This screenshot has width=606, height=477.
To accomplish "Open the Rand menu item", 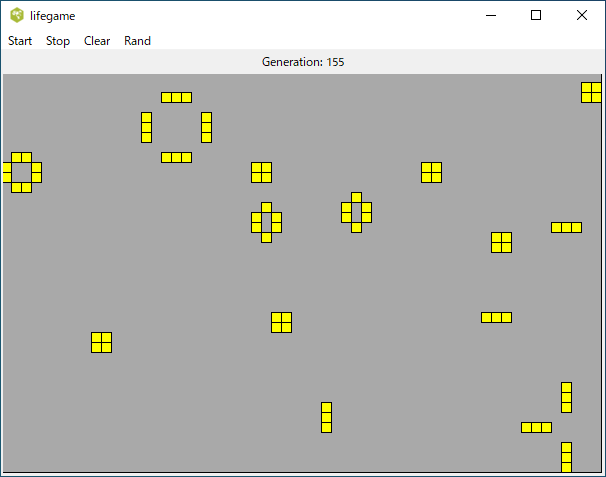I will (137, 41).
